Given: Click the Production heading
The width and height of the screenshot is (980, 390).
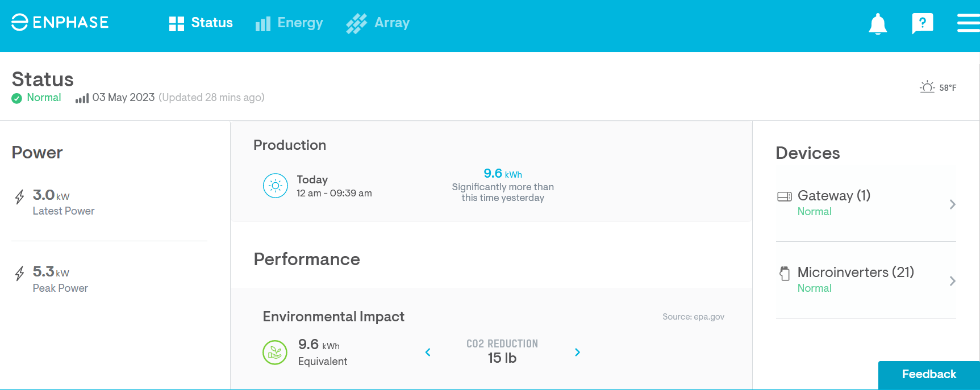Looking at the screenshot, I should (290, 145).
